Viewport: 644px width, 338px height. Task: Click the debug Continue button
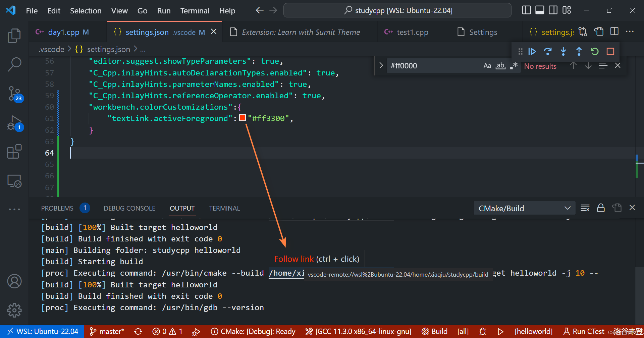532,51
